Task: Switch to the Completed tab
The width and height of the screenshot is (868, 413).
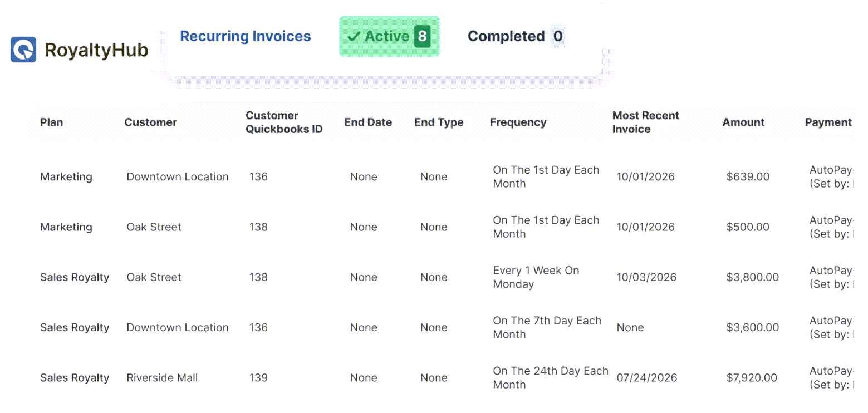Action: pos(517,36)
